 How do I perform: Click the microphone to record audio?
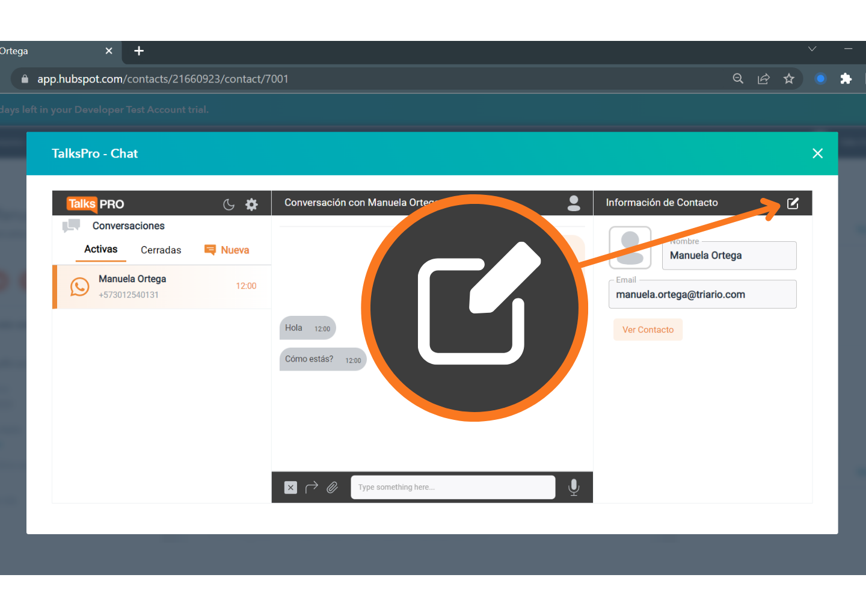[574, 487]
